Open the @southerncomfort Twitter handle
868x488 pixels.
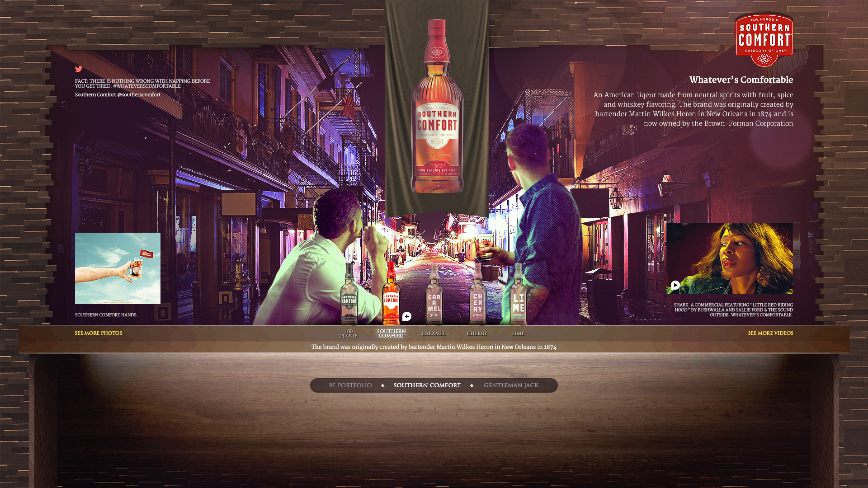point(139,95)
